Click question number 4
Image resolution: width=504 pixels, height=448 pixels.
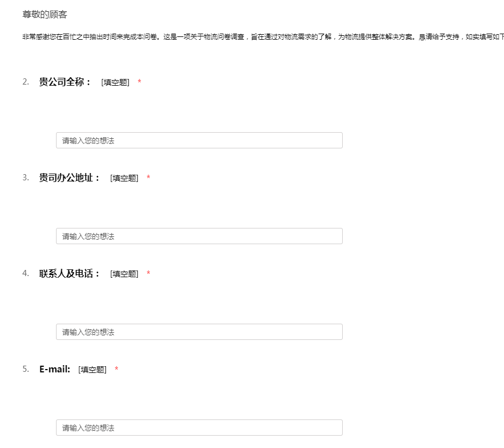(x=26, y=274)
